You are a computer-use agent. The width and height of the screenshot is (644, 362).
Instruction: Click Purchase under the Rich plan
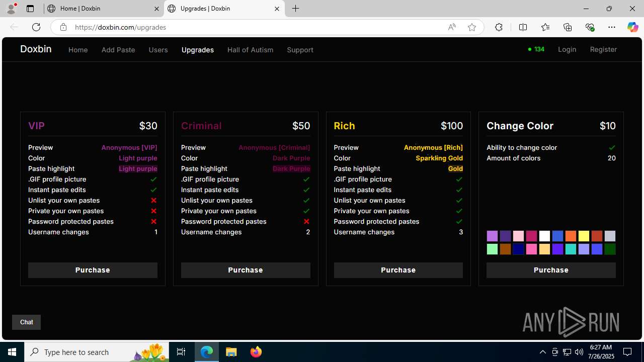[x=398, y=270]
